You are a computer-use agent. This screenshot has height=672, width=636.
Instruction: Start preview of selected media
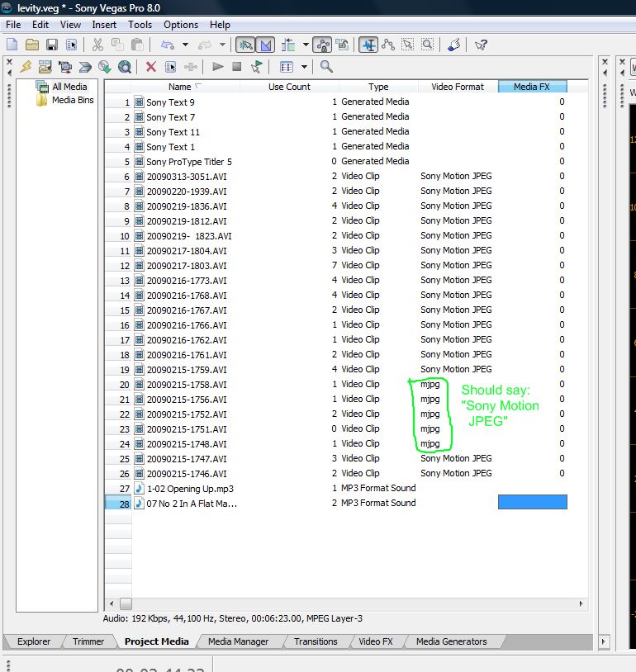tap(217, 67)
